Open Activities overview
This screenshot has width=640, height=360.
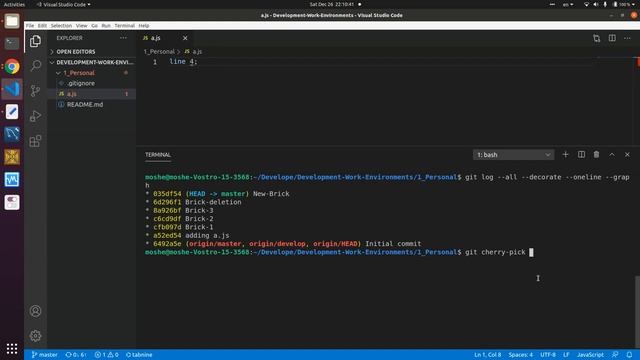(x=14, y=4)
